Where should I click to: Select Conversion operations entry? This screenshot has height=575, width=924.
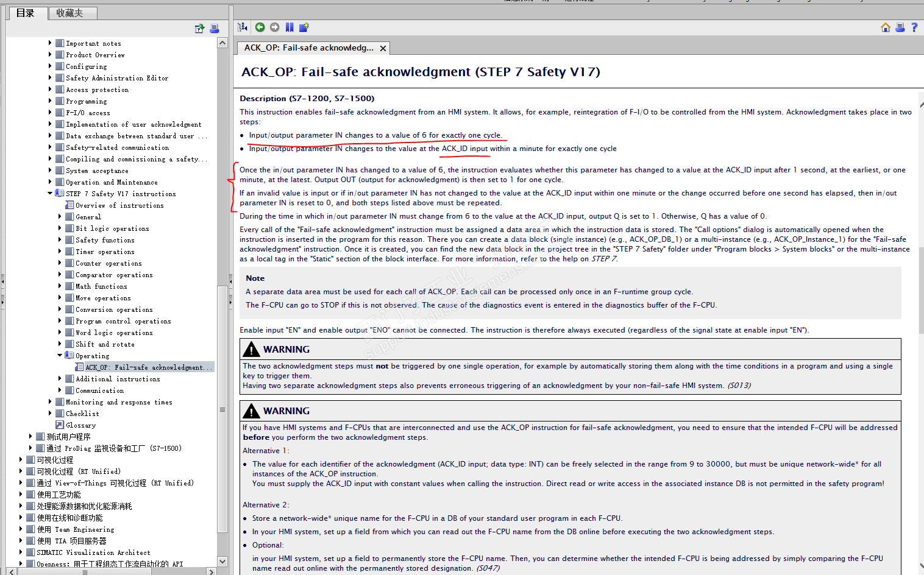click(114, 309)
